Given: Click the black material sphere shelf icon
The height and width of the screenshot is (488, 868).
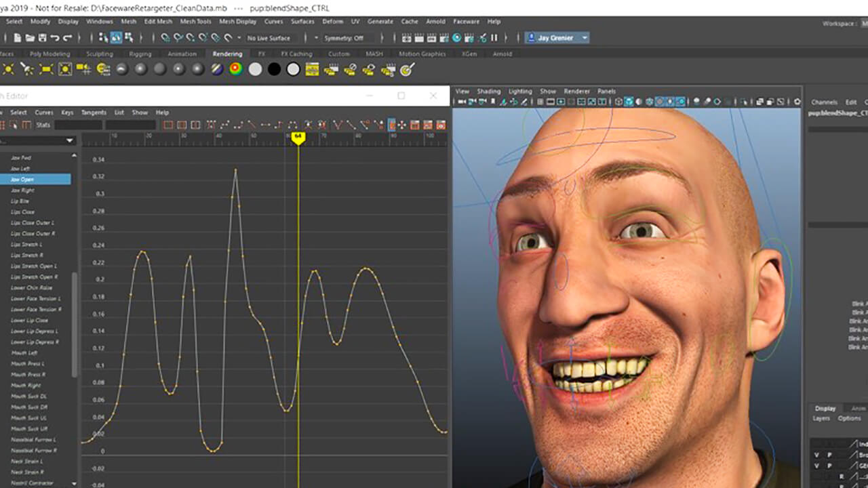Looking at the screenshot, I should (274, 69).
